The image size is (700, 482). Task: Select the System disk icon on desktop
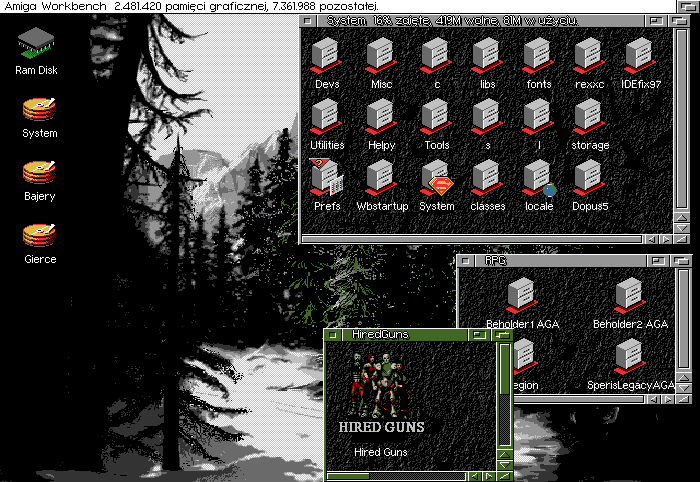[x=39, y=117]
